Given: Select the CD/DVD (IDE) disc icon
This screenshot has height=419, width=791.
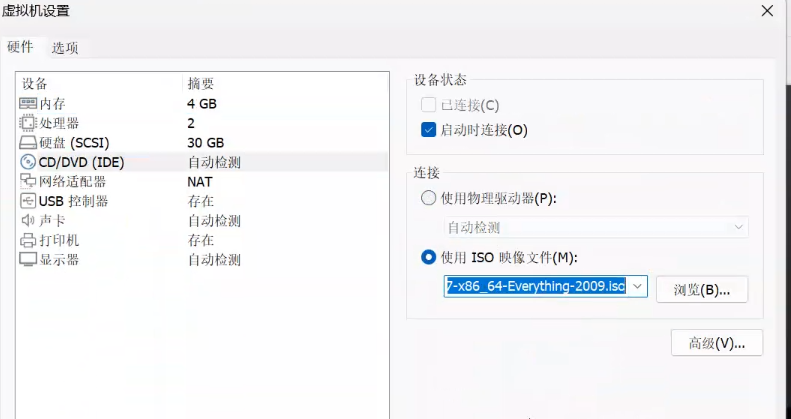Looking at the screenshot, I should pyautogui.click(x=28, y=162).
